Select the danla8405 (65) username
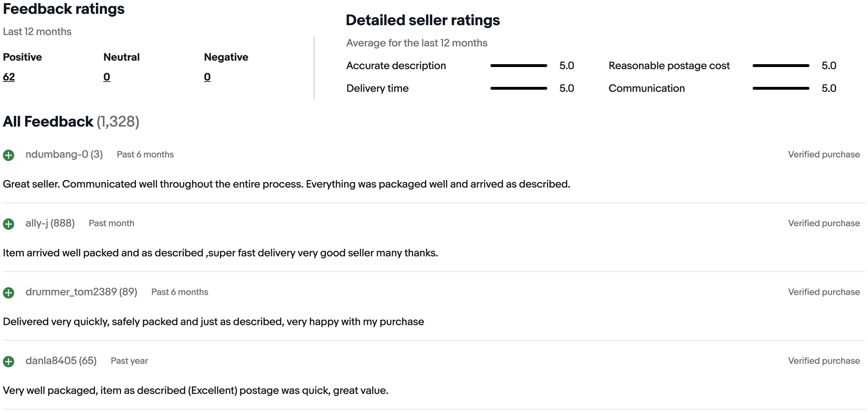 pos(61,361)
